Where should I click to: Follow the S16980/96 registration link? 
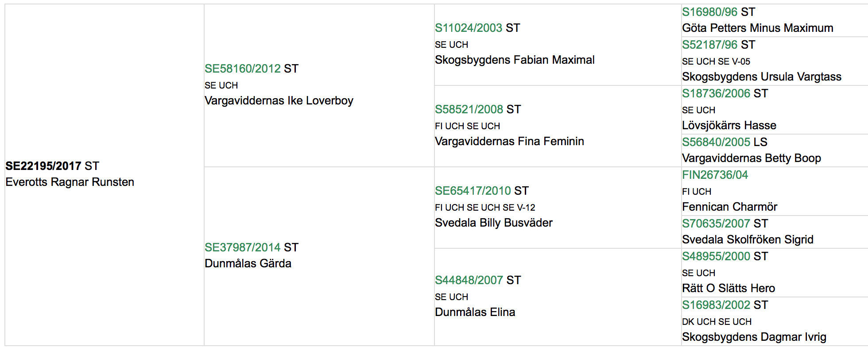710,12
